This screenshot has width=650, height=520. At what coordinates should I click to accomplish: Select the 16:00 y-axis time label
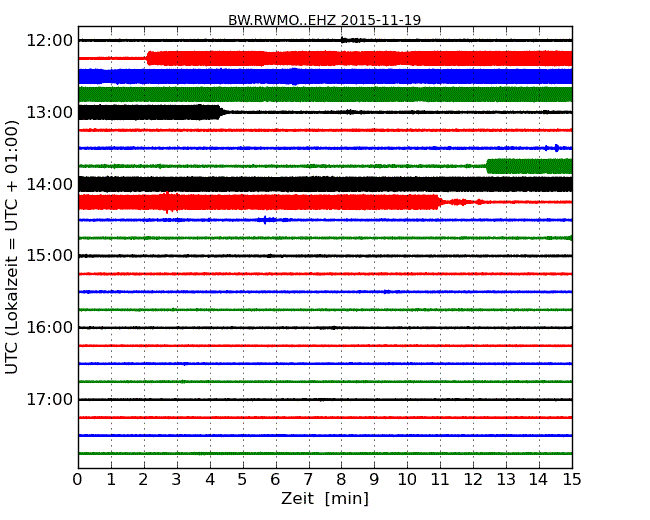(49, 328)
